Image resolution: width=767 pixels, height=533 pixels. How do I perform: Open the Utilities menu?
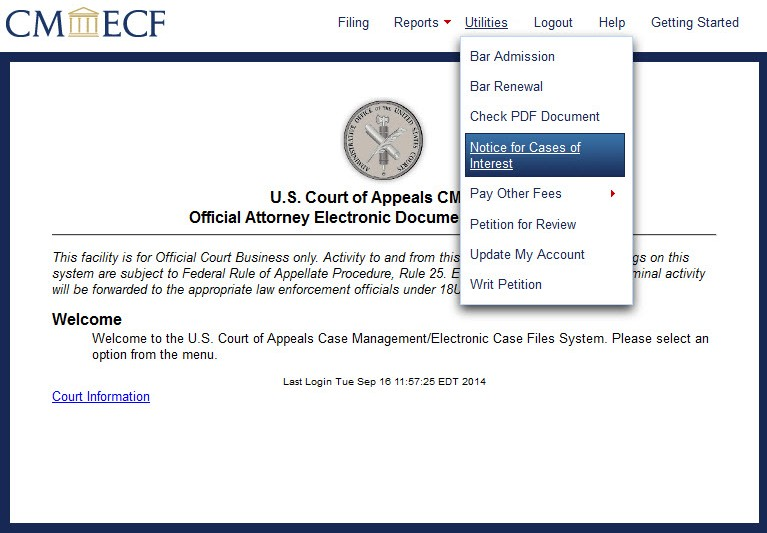coord(486,22)
